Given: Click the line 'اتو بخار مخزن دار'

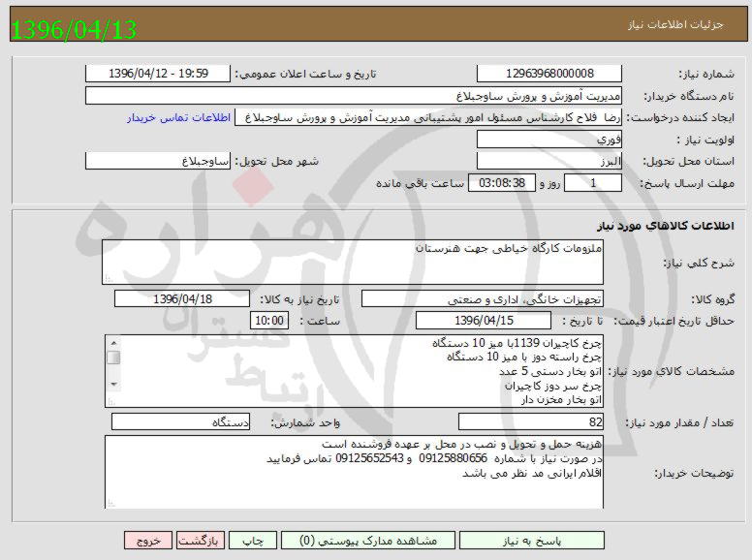Looking at the screenshot, I should point(561,400).
